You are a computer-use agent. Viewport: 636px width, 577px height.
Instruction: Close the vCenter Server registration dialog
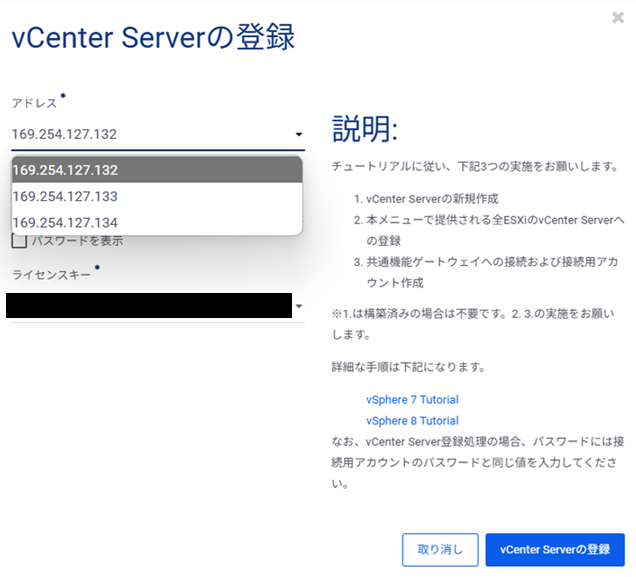click(x=618, y=17)
